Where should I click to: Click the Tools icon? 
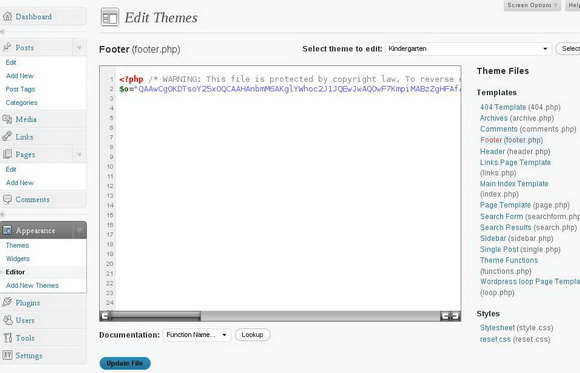point(7,338)
